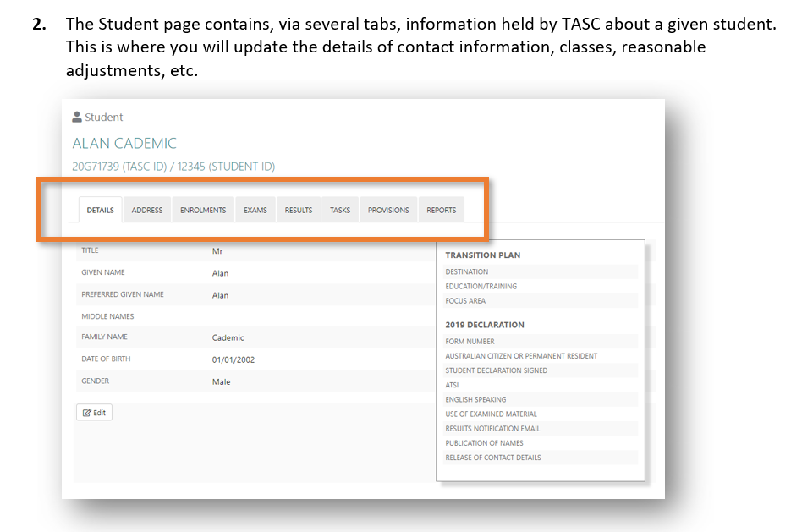Screen dimensions: 791x532
Task: Switch to the Reports tab
Action: 441,211
